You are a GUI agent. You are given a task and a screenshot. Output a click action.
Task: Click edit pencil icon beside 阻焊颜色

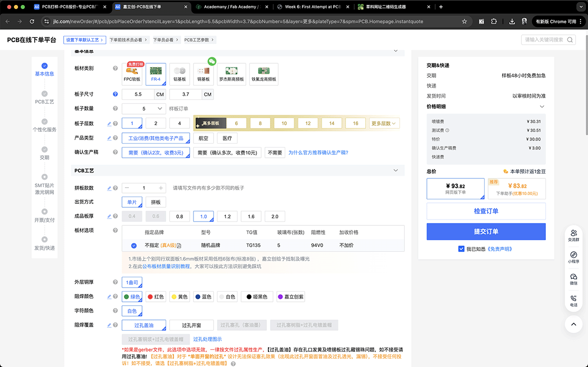coord(109,296)
